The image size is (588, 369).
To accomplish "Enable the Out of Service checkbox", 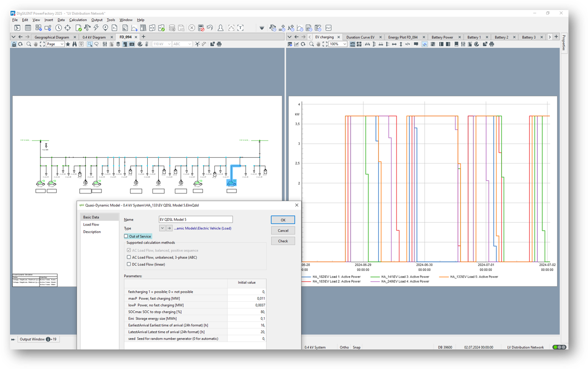I will tap(126, 236).
